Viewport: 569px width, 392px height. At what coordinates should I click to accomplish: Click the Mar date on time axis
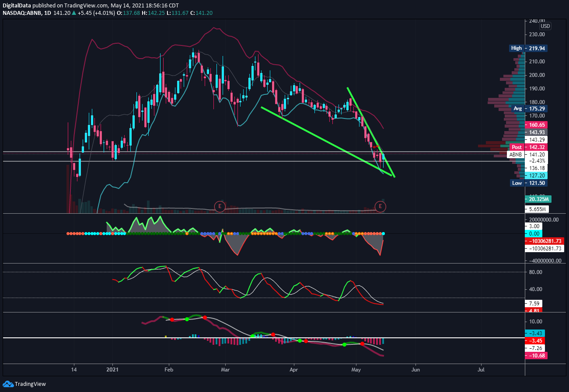click(x=225, y=370)
